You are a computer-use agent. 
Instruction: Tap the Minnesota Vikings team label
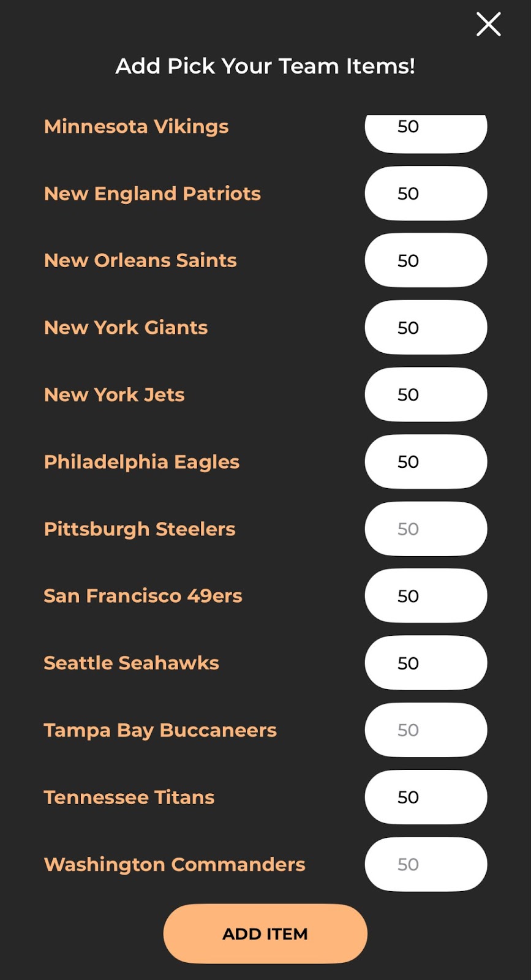click(x=136, y=127)
